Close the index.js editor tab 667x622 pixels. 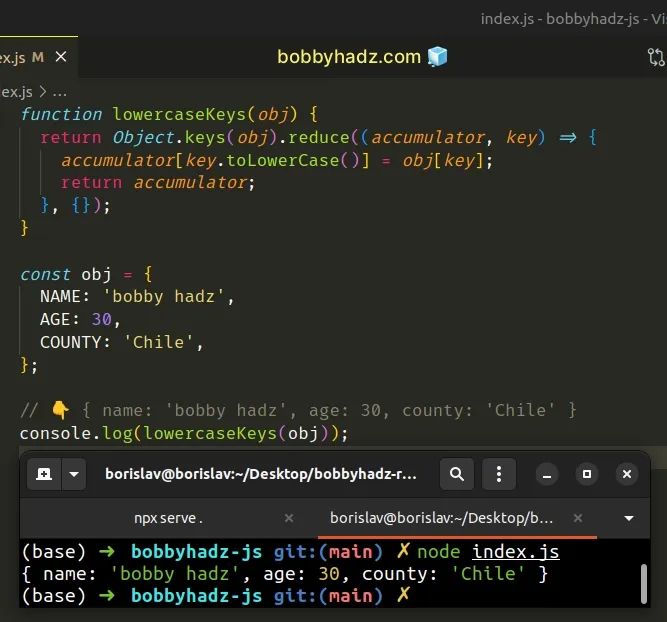coord(61,57)
